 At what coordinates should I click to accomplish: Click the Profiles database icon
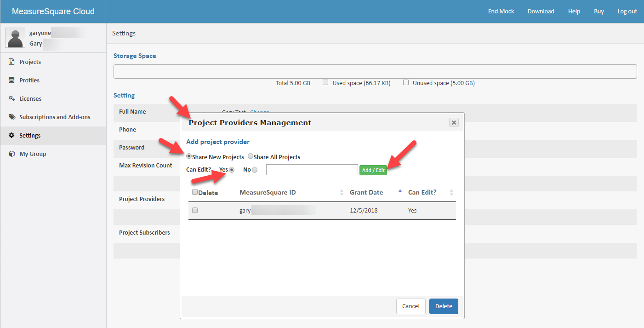[11, 81]
